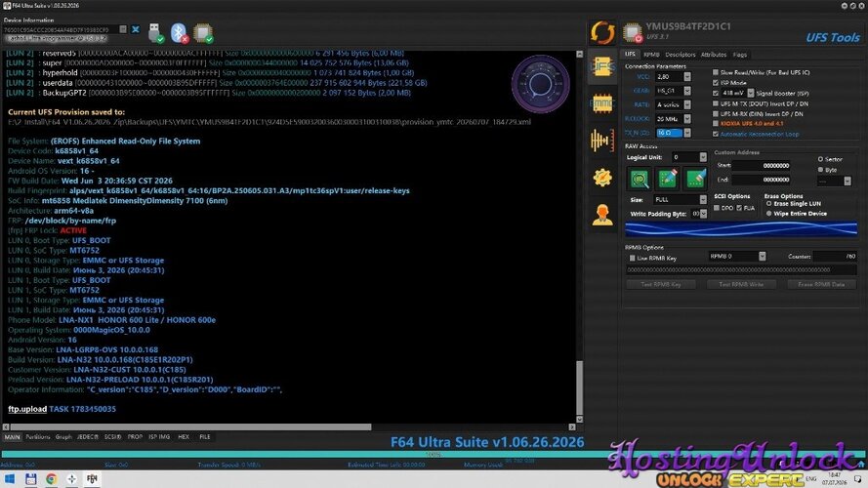Open the GEAR HS_G1 dropdown
Screen dimensions: 868x488
pos(687,91)
